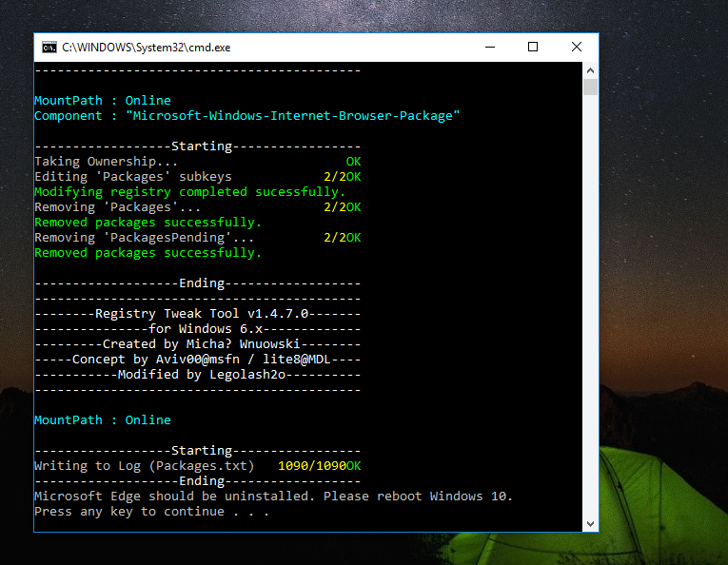
Task: Click the Component "Microsoft-Windows-Internet-Browser-Package" line
Action: tap(247, 116)
